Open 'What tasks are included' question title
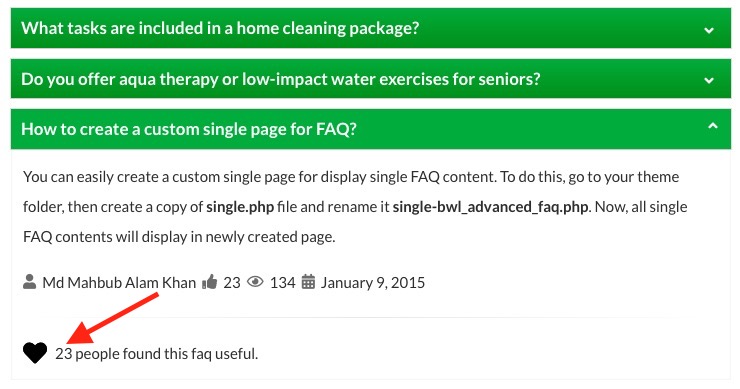This screenshot has height=389, width=740. [x=220, y=28]
